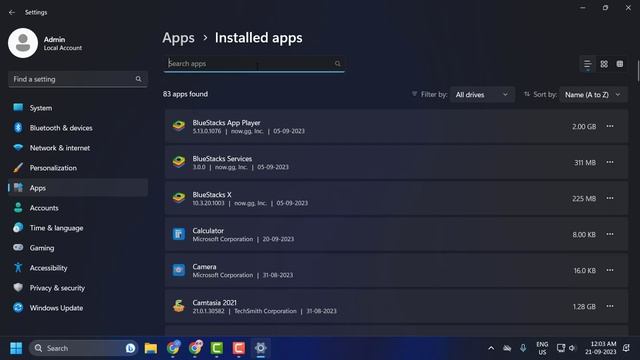Select the Camtasia 2021 app name
This screenshot has width=640, height=360.
point(214,302)
